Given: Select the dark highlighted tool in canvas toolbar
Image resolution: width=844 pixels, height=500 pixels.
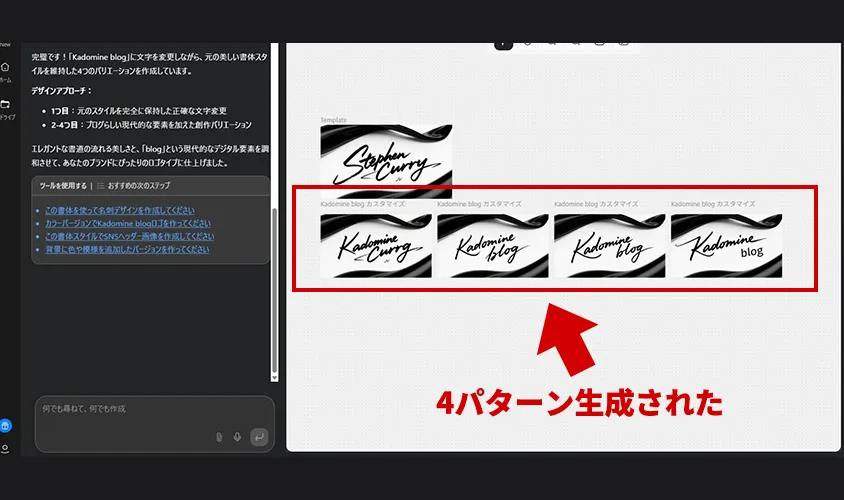Looking at the screenshot, I should [503, 43].
